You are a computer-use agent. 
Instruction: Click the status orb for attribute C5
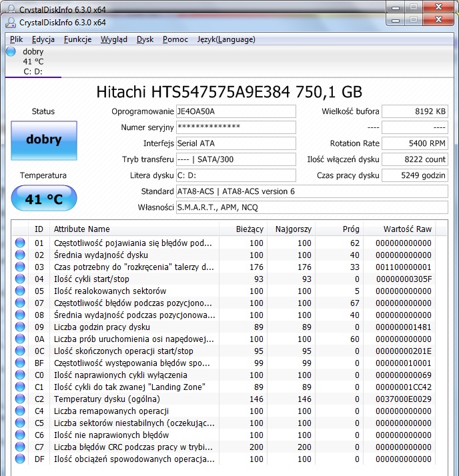[x=20, y=423]
